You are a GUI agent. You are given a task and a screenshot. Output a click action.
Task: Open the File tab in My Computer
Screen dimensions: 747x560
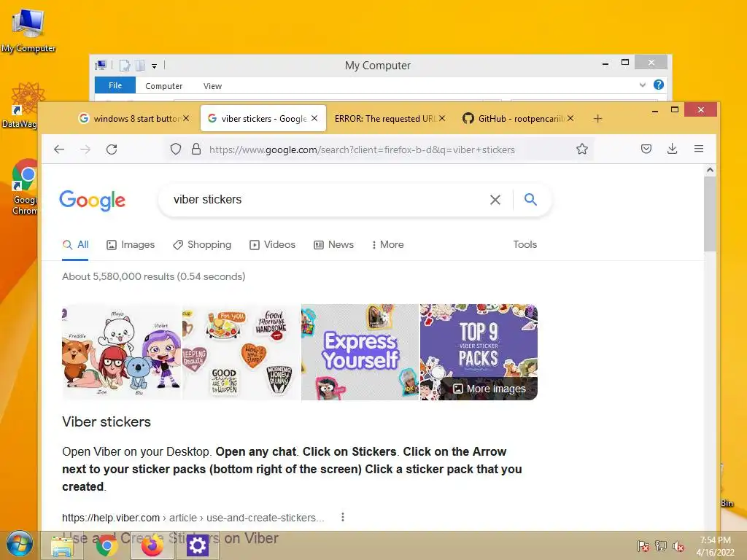[x=115, y=85]
